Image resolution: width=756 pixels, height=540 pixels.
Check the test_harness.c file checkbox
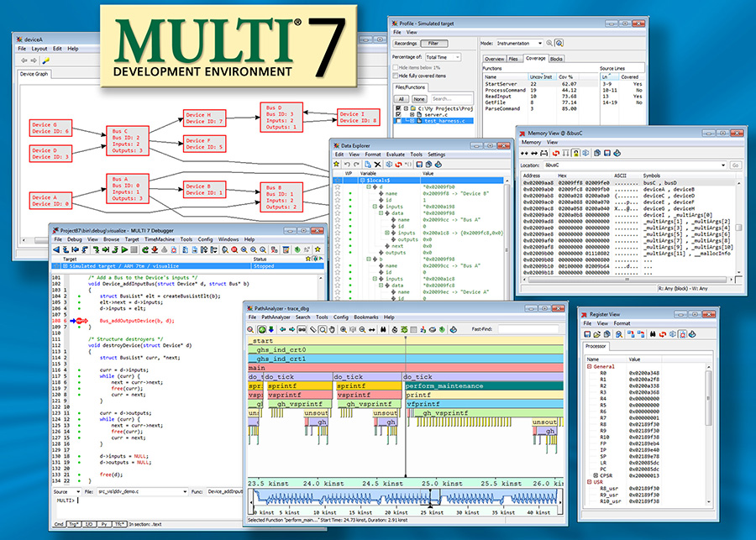(x=399, y=120)
